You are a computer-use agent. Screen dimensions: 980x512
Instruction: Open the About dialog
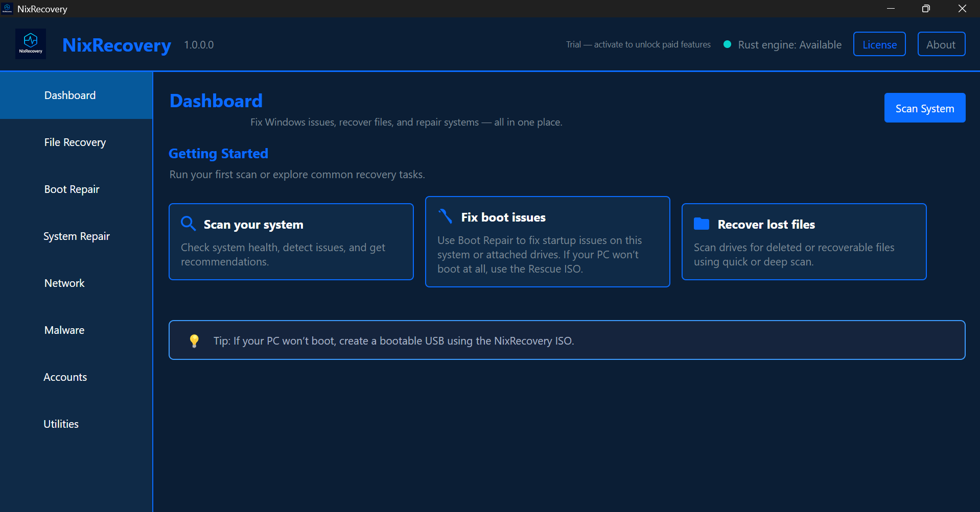(x=941, y=44)
